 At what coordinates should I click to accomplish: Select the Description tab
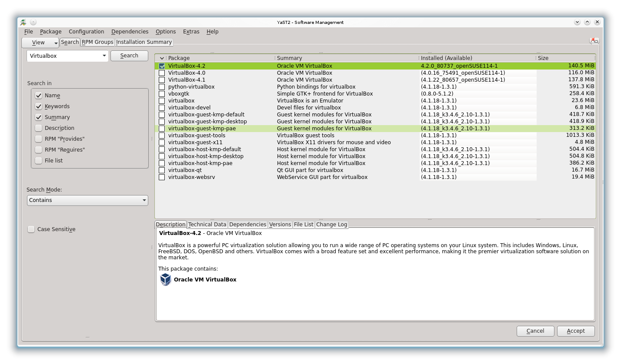point(170,225)
